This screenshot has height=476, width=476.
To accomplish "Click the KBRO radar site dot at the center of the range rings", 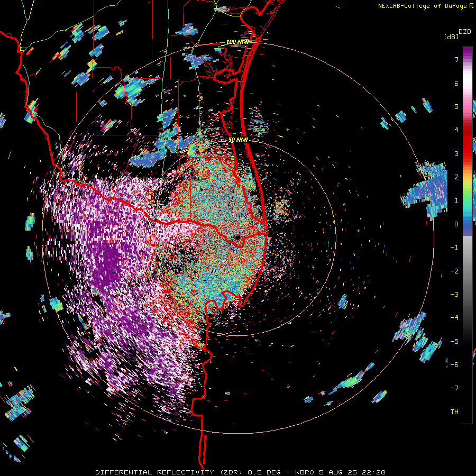I will click(237, 237).
